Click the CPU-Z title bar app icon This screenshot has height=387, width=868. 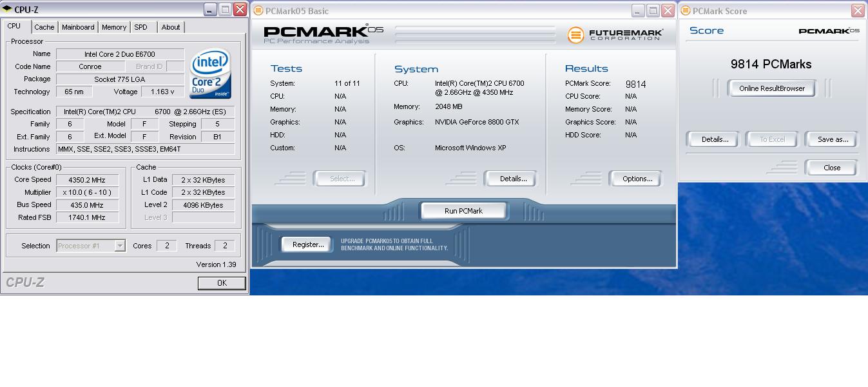pos(7,9)
